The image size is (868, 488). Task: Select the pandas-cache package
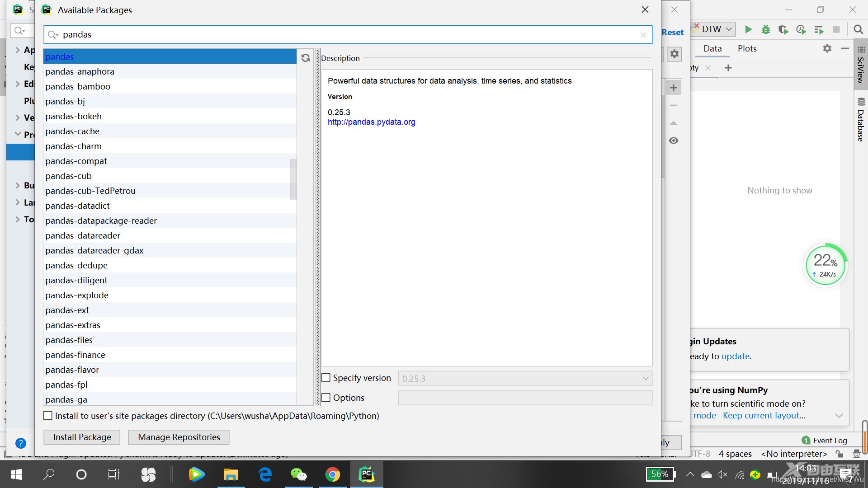170,131
